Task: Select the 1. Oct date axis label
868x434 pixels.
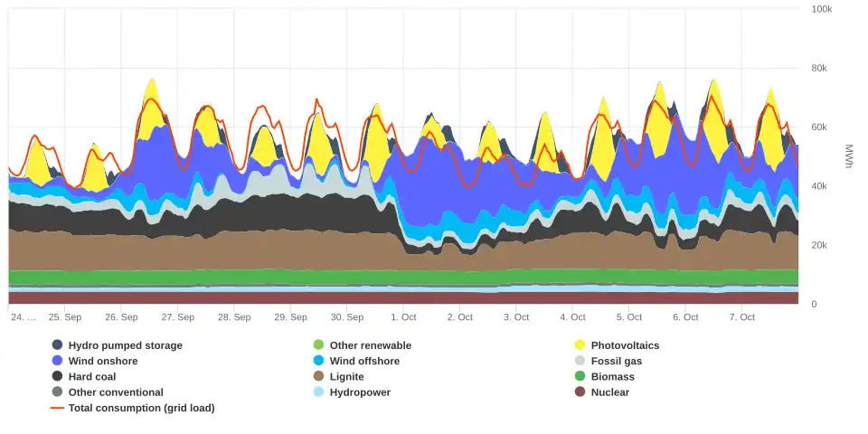Action: pyautogui.click(x=403, y=317)
